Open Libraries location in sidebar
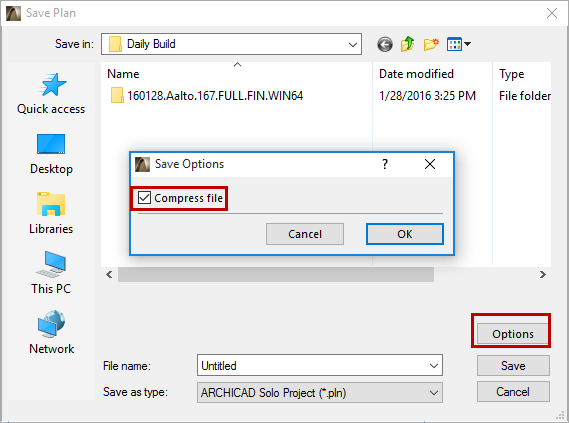 click(x=51, y=214)
